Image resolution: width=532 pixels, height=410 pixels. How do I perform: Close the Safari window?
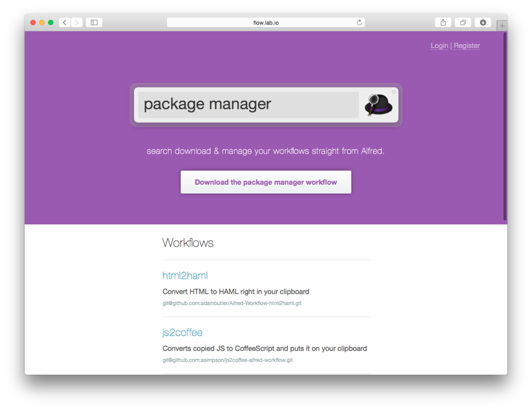click(x=33, y=22)
